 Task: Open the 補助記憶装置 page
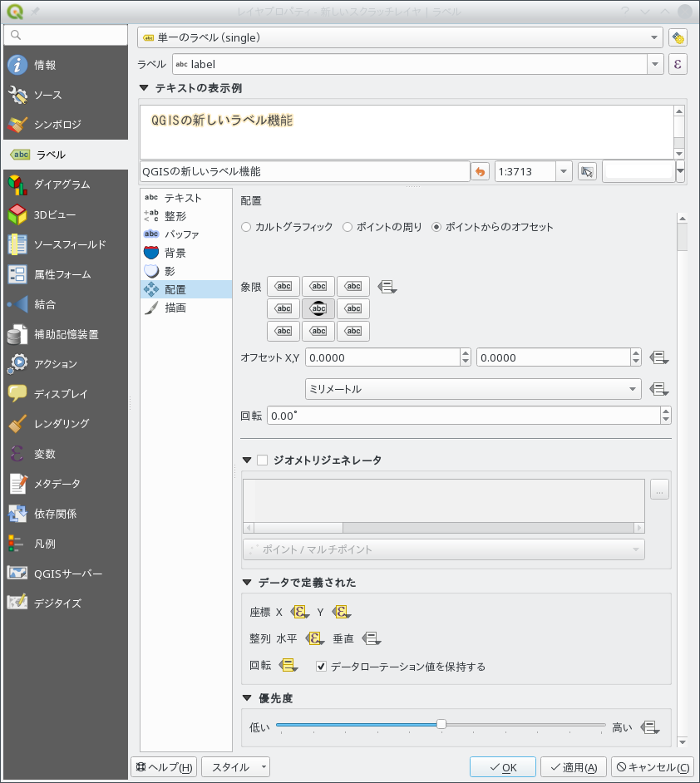pos(66,334)
